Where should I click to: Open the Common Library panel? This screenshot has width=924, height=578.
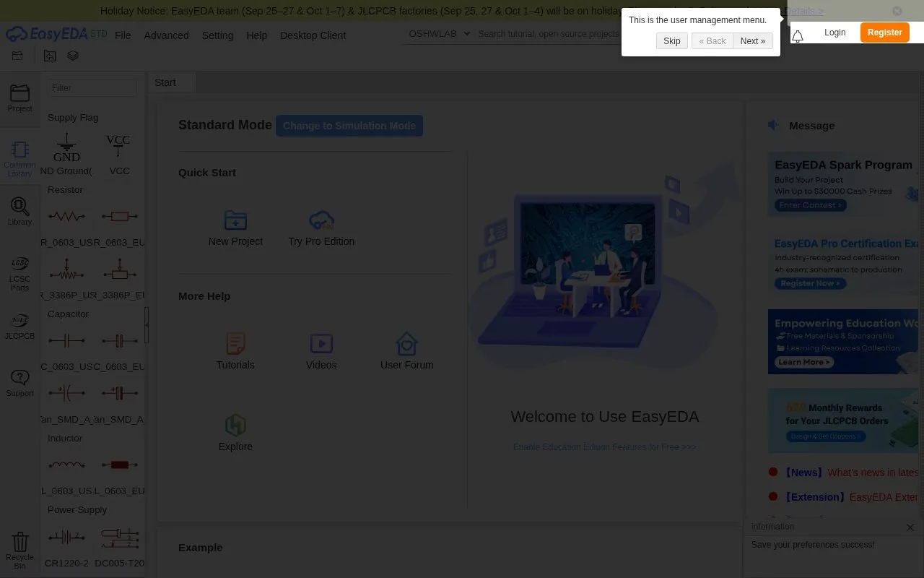coord(19,158)
